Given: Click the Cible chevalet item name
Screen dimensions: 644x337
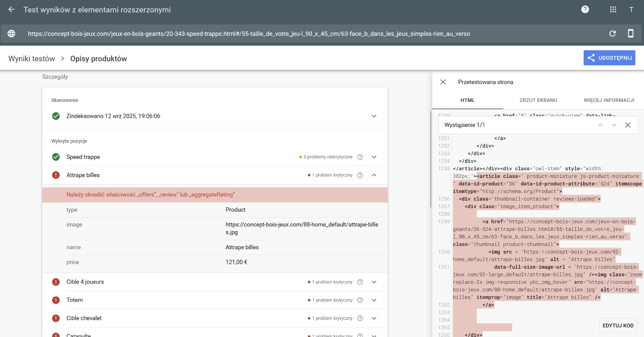Looking at the screenshot, I should [x=84, y=318].
